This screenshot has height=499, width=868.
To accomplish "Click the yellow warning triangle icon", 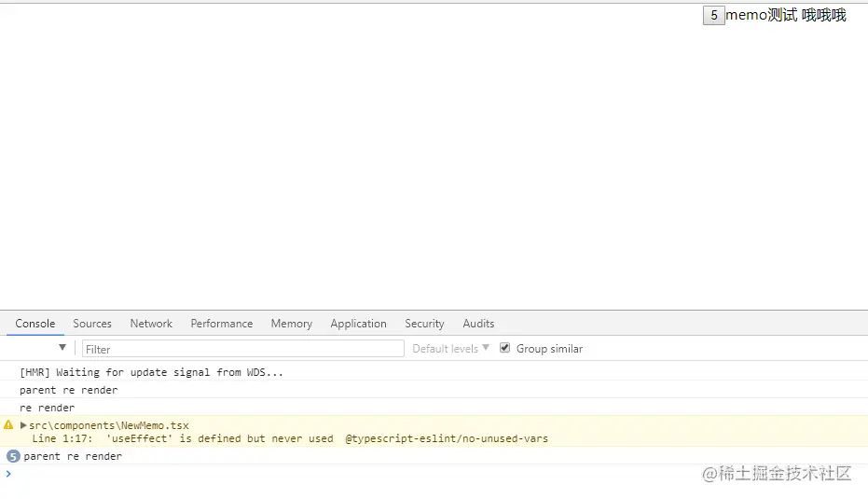I will (x=8, y=424).
